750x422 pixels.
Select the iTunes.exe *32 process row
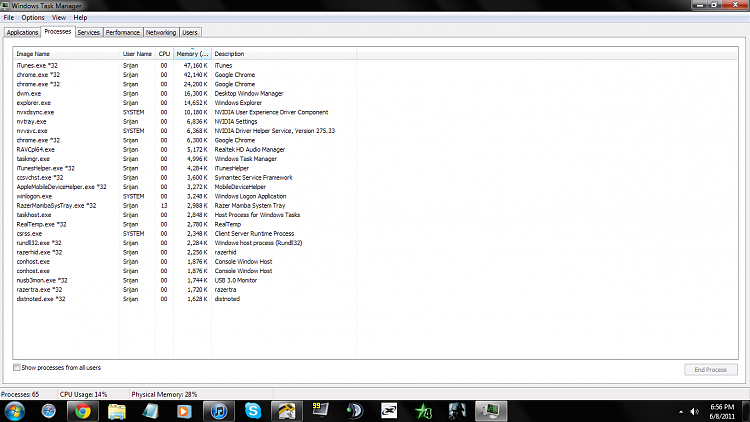(185, 66)
